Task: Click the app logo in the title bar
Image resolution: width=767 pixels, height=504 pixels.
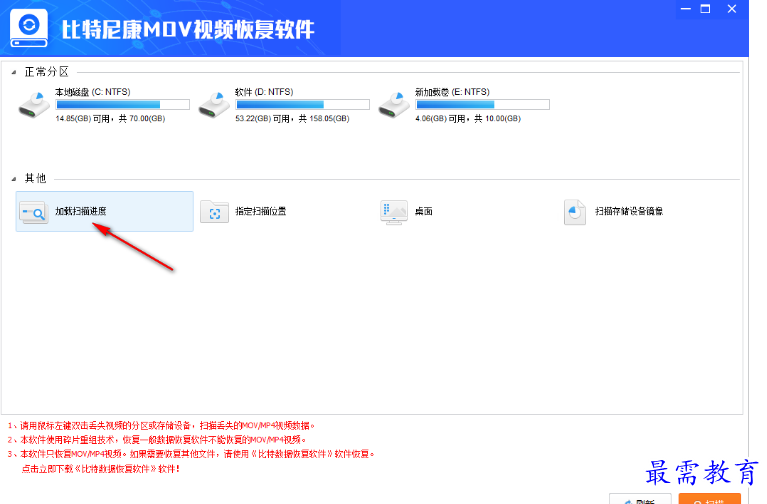Action: pyautogui.click(x=29, y=28)
